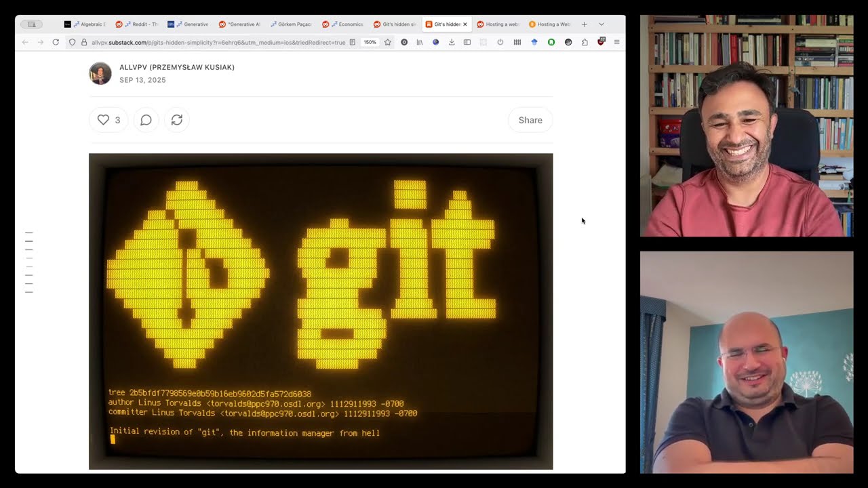Switch to Algebraic tab

(85, 24)
